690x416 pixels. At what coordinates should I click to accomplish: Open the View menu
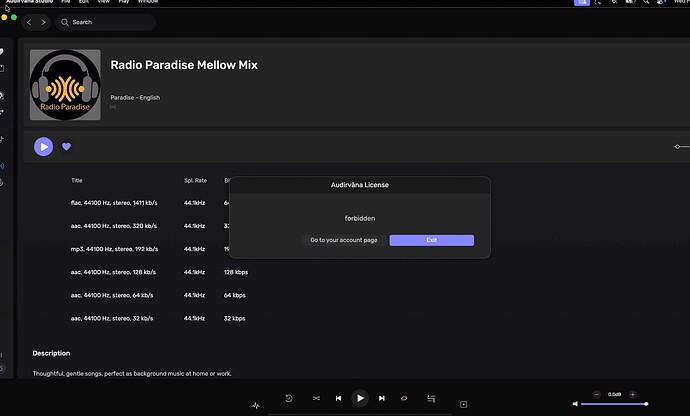pos(106,3)
